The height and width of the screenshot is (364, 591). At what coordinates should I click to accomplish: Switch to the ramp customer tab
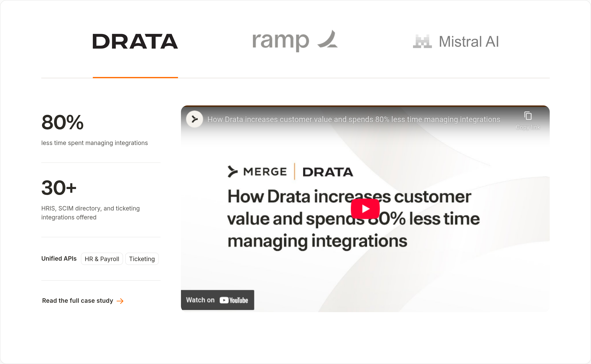295,41
